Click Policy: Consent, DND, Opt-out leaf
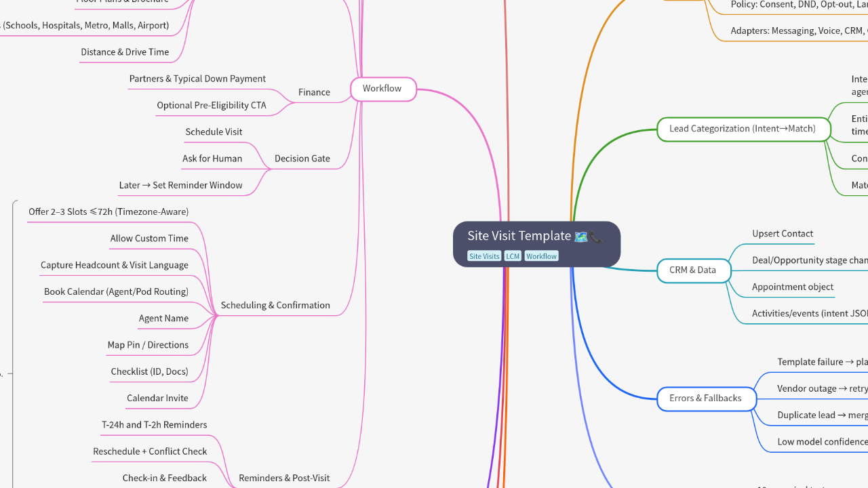Screen dimensions: 868x488 [799, 5]
